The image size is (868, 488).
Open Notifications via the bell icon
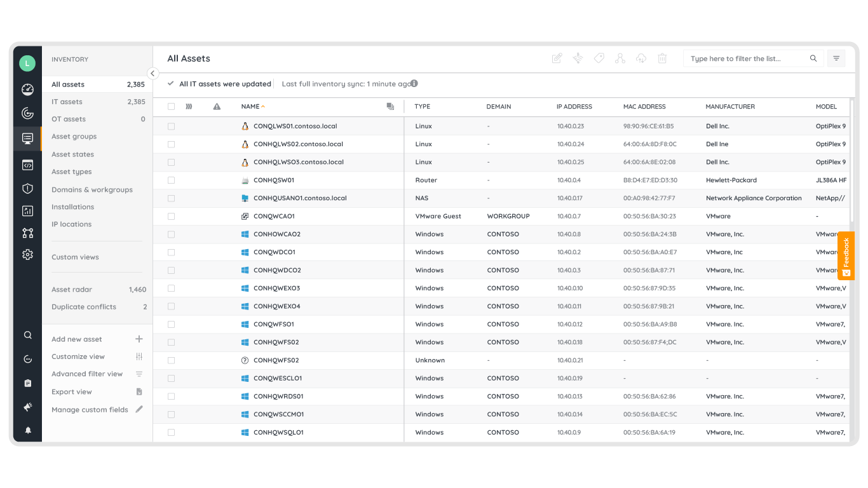[x=27, y=430]
